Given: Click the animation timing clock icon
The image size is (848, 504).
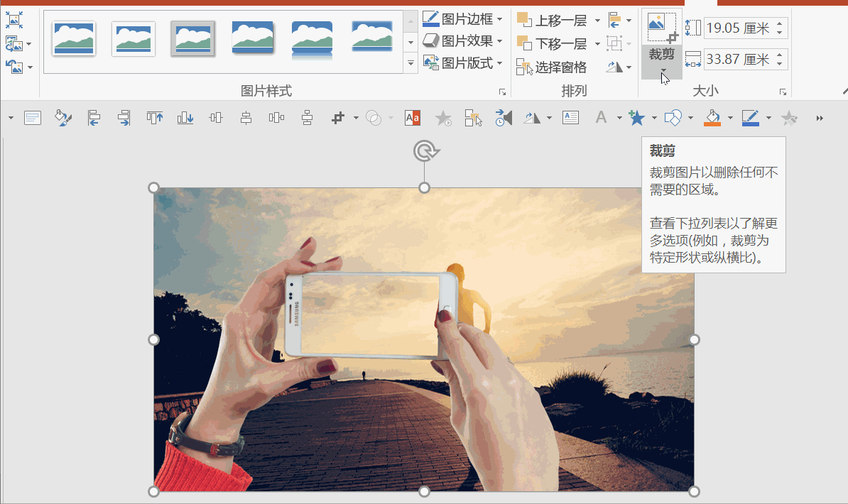Looking at the screenshot, I should click(x=504, y=118).
